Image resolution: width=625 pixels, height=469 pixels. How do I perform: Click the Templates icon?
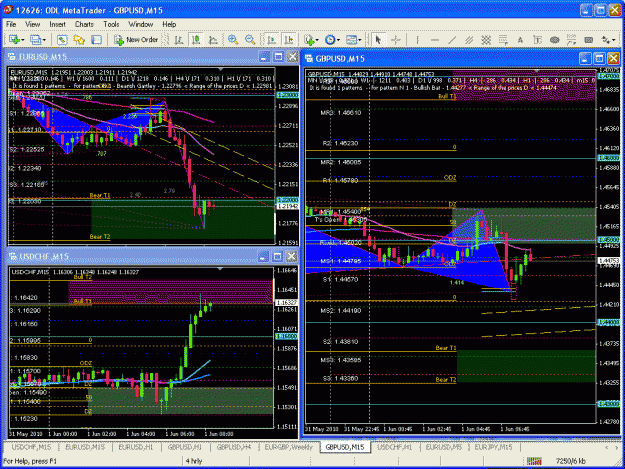pyautogui.click(x=351, y=39)
